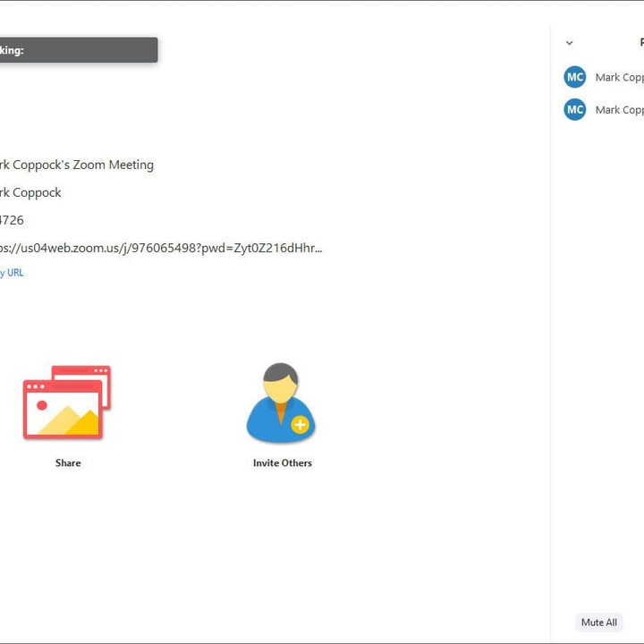Click the Mute All button
Screen dimensions: 644x644
[598, 623]
